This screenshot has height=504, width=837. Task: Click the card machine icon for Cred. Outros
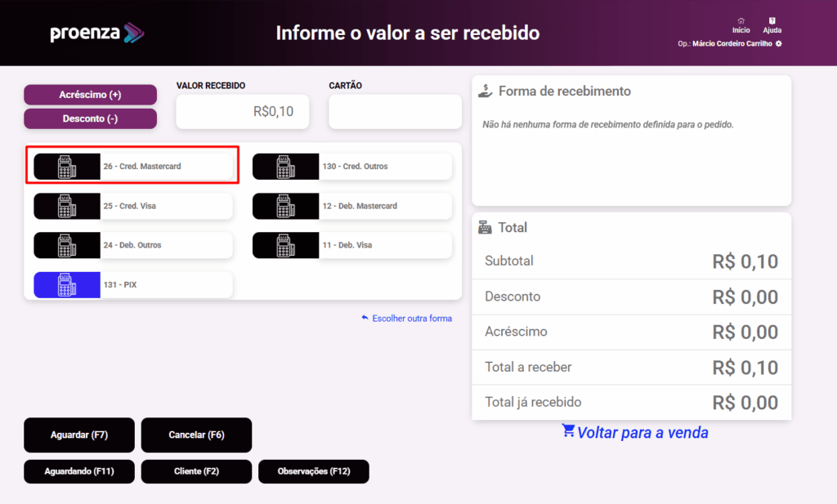pos(285,167)
